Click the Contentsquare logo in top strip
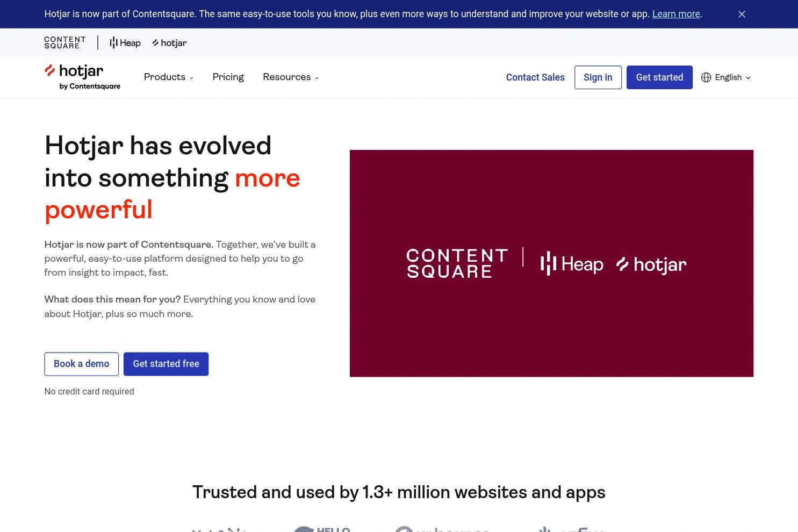Viewport: 798px width, 532px height. point(65,42)
